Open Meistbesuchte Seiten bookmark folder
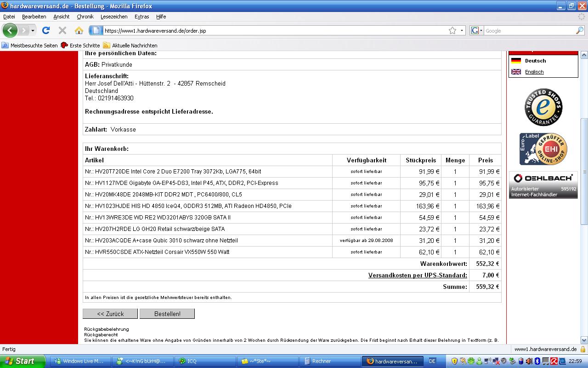 coord(30,46)
